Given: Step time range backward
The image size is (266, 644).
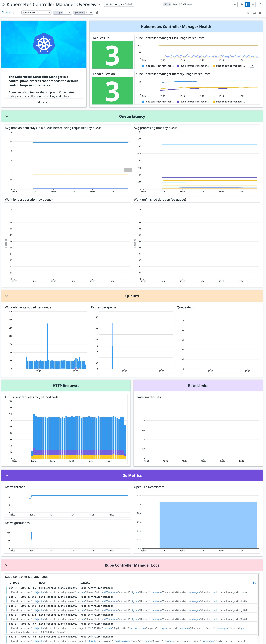Looking at the screenshot, I should click(242, 5).
